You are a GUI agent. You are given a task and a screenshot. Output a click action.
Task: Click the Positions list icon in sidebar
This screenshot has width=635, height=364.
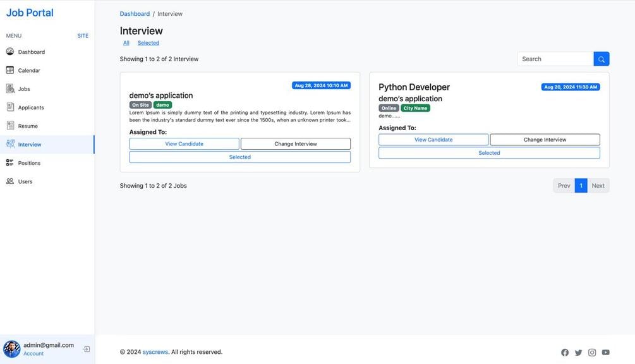point(10,163)
